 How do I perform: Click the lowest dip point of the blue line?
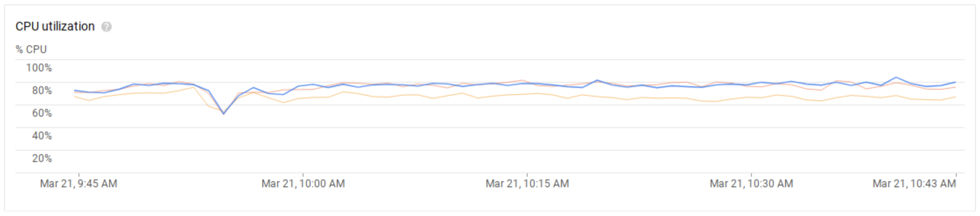tap(224, 113)
